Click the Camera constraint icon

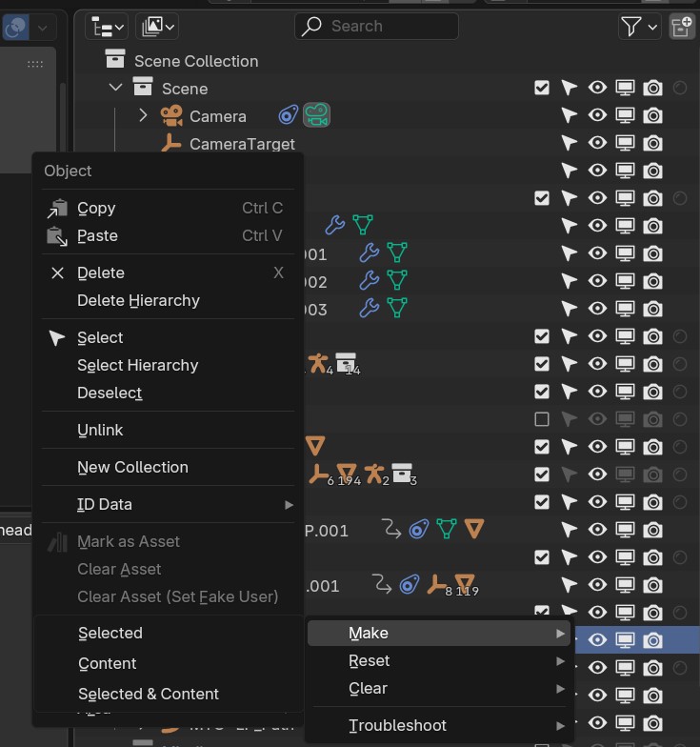[x=289, y=115]
